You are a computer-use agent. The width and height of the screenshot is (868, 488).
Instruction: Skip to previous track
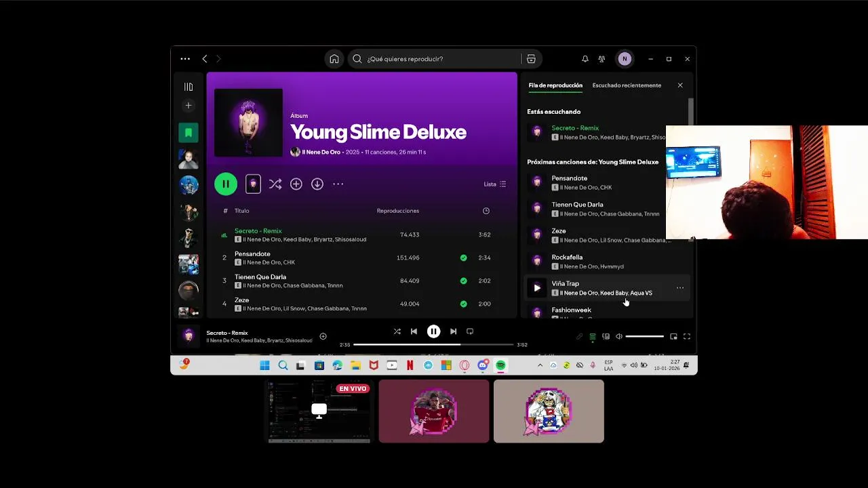coord(414,331)
